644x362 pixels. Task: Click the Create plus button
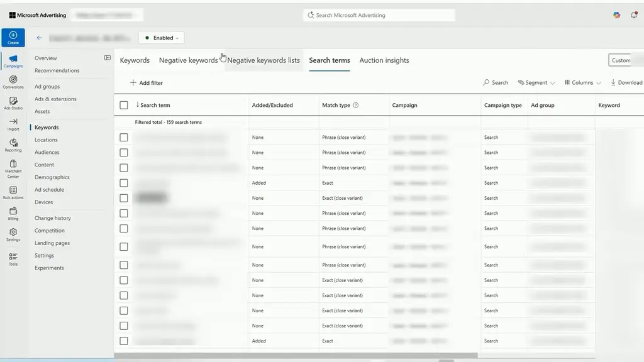[x=13, y=37]
